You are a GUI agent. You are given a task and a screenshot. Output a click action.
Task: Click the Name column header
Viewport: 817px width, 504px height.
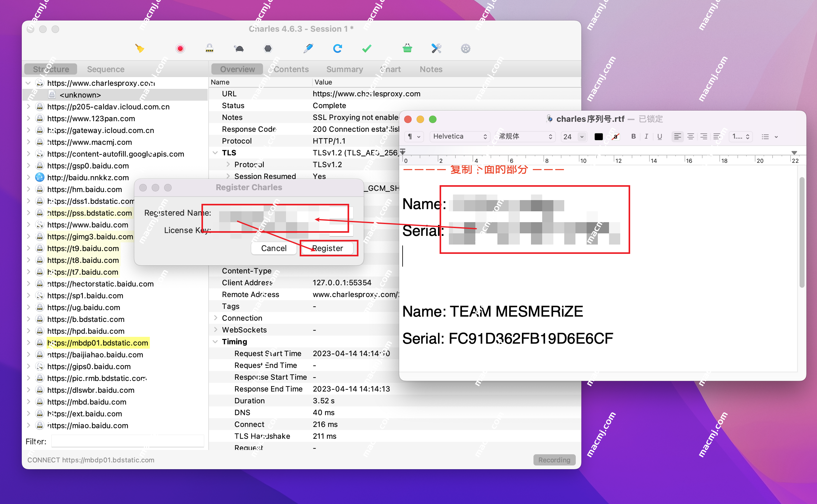point(220,82)
